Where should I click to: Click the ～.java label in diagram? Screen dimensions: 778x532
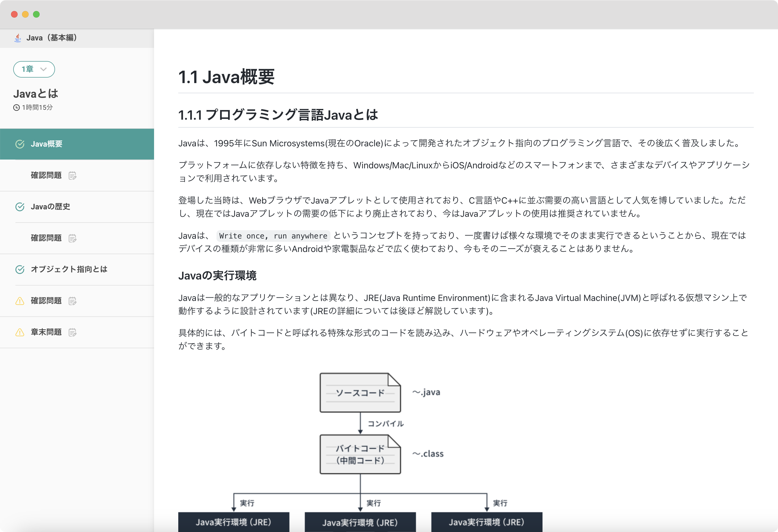pyautogui.click(x=426, y=392)
